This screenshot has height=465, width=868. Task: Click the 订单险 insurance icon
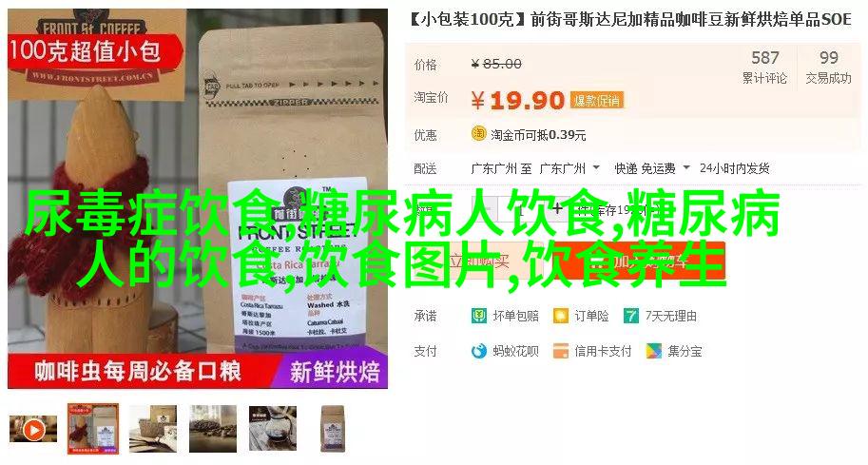[561, 316]
